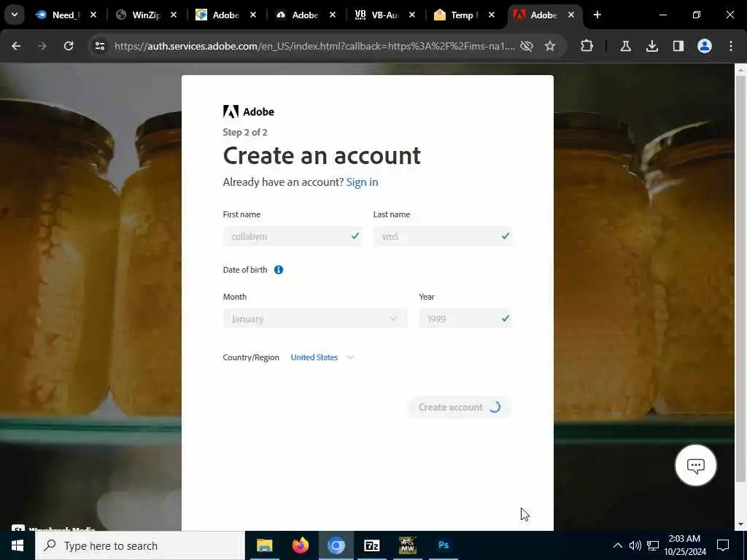Close the active Adobe tab
The width and height of the screenshot is (747, 560).
point(571,15)
